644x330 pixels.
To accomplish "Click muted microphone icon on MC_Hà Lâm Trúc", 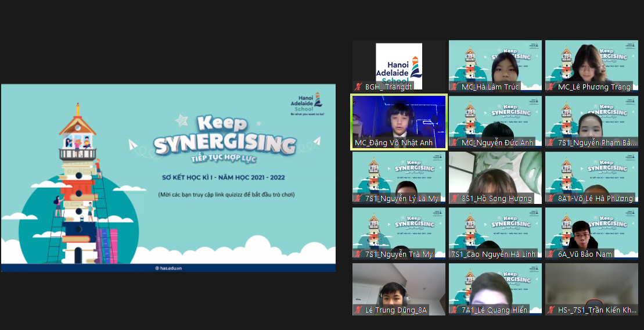I will pyautogui.click(x=455, y=87).
